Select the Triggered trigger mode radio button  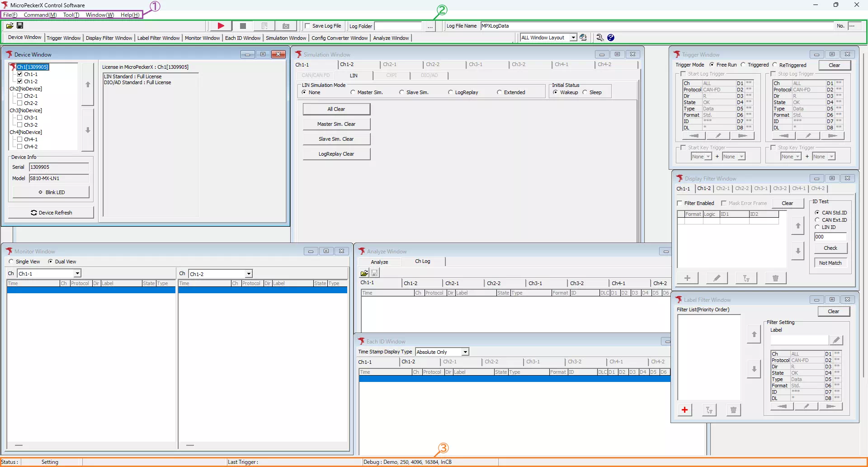[x=744, y=65]
